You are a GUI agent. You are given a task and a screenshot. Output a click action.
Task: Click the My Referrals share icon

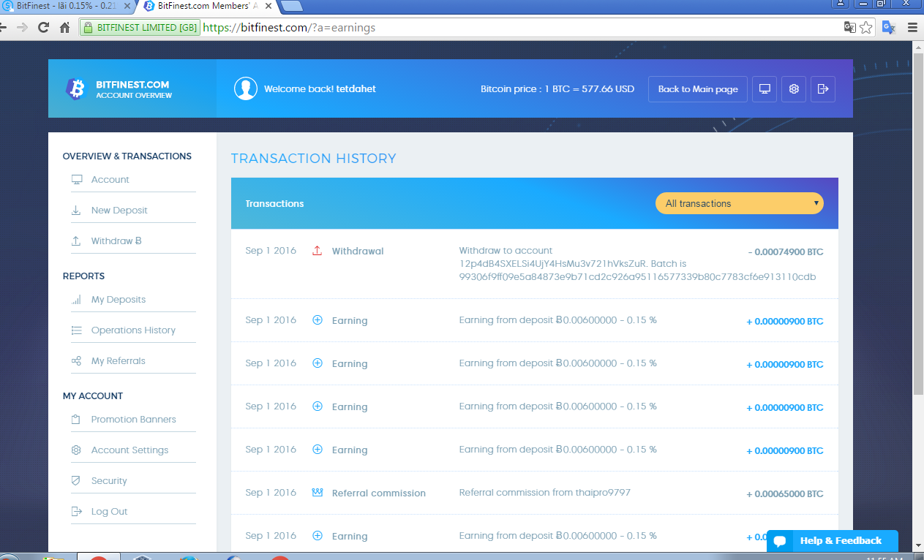point(76,361)
